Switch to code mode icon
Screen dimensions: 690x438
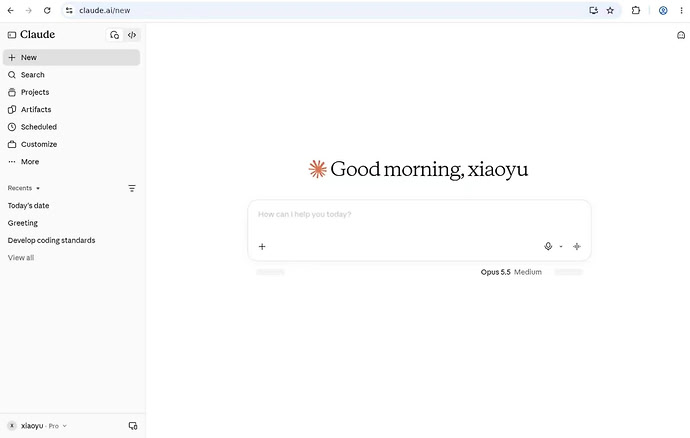(132, 35)
